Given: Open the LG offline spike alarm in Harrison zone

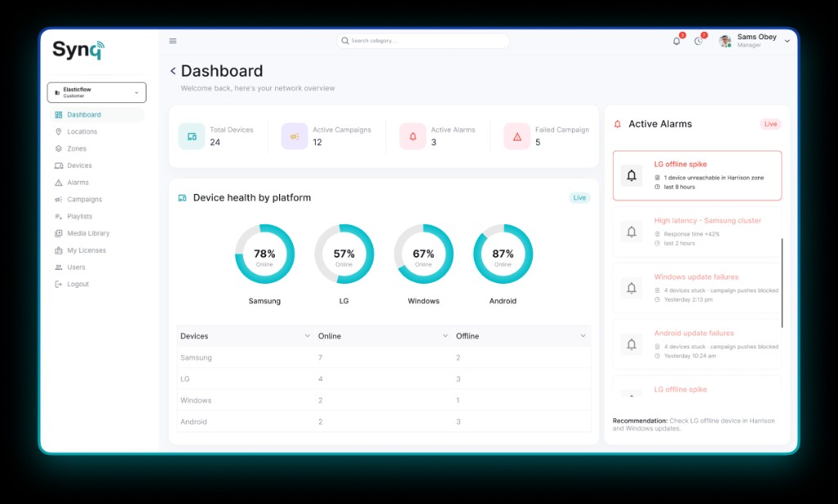Looking at the screenshot, I should [x=697, y=175].
